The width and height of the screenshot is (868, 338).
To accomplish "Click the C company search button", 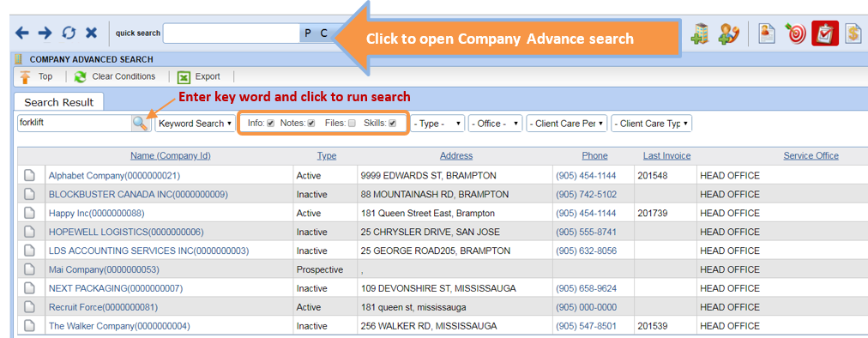I will pyautogui.click(x=324, y=33).
